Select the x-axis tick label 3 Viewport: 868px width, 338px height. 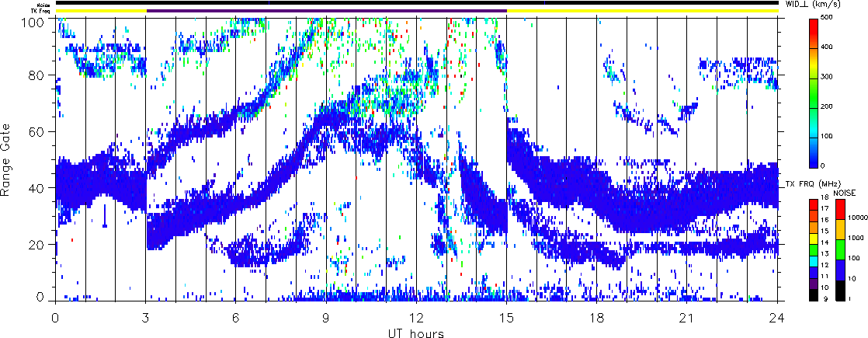pyautogui.click(x=146, y=317)
